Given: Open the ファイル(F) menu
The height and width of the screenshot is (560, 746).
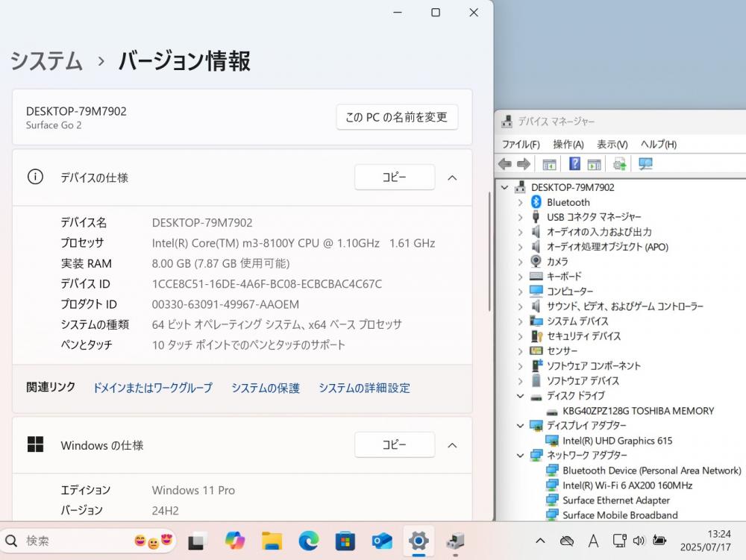Looking at the screenshot, I should (x=521, y=144).
